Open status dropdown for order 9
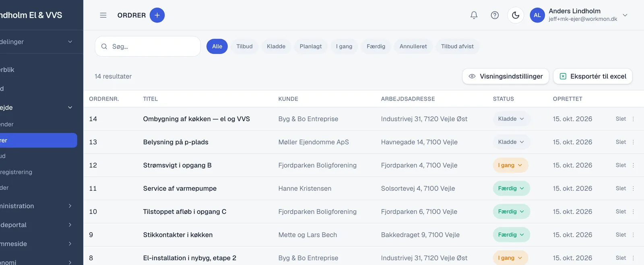The width and height of the screenshot is (644, 265). point(511,235)
